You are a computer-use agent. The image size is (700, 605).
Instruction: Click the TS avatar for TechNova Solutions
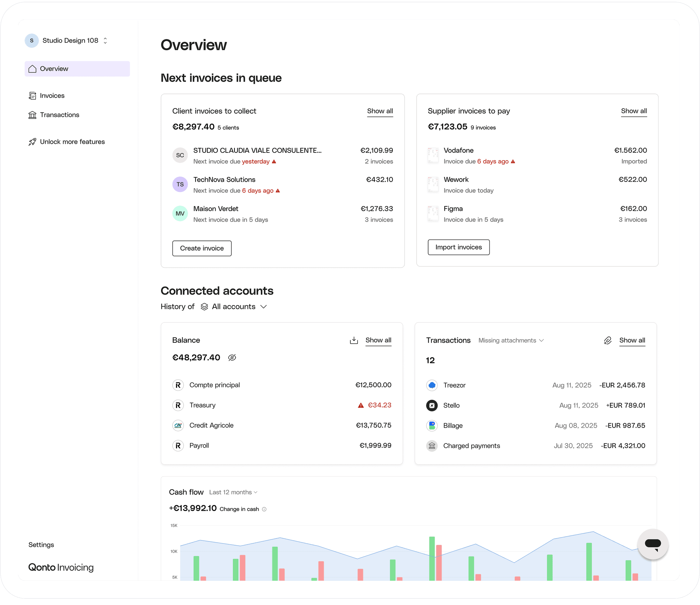(x=180, y=184)
